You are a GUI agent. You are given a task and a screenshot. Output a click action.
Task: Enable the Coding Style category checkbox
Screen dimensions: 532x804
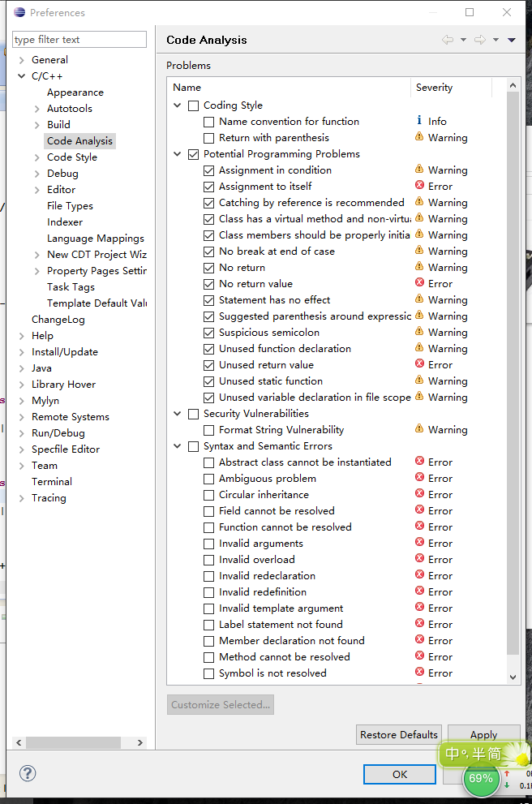tap(193, 105)
